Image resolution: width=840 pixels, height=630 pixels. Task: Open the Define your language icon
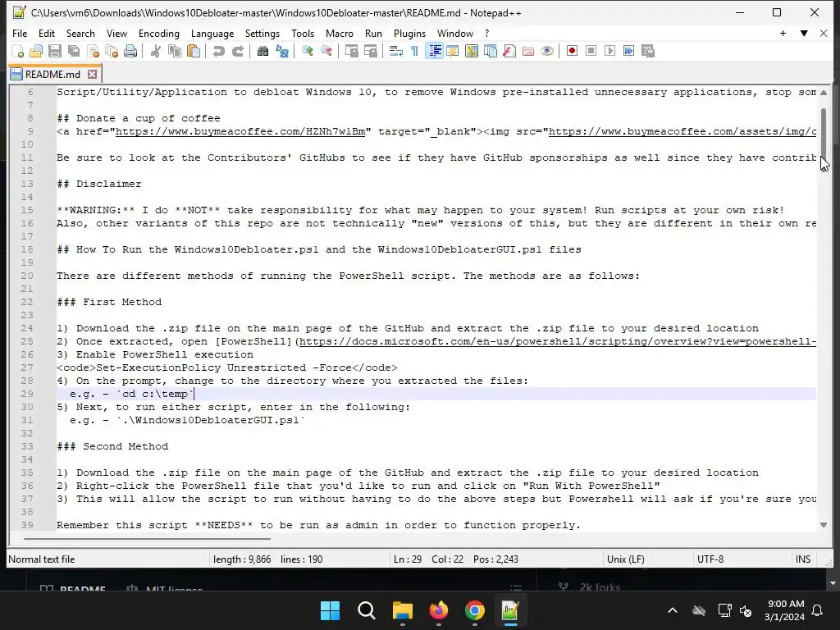pyautogui.click(x=453, y=51)
